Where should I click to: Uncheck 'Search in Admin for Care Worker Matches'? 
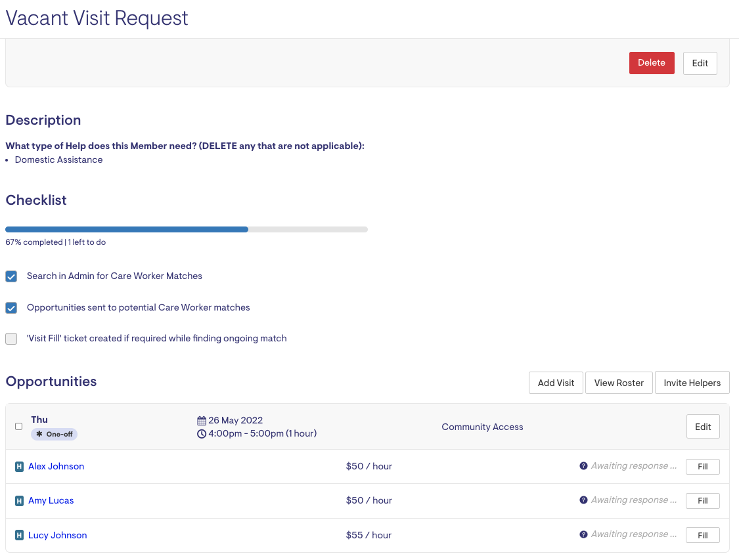tap(11, 276)
